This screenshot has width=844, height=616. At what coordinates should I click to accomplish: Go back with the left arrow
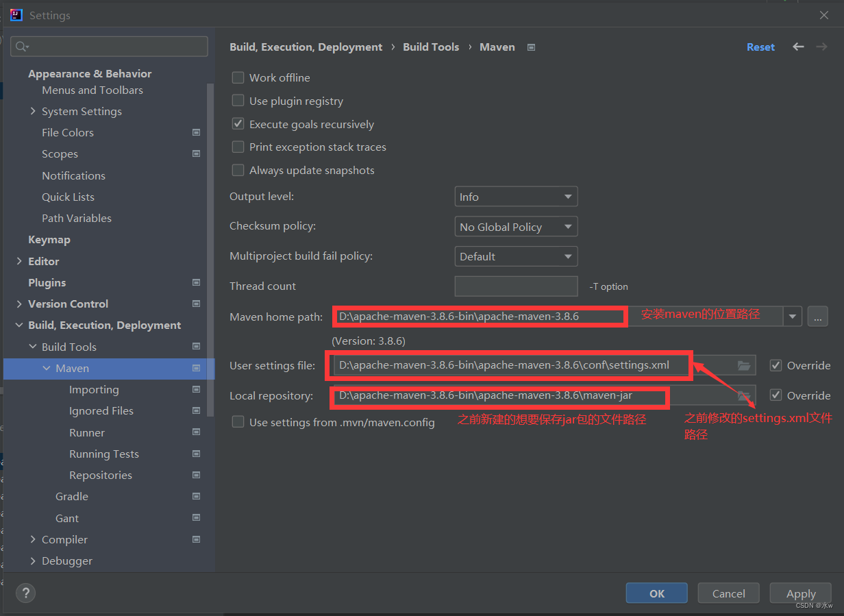[798, 47]
